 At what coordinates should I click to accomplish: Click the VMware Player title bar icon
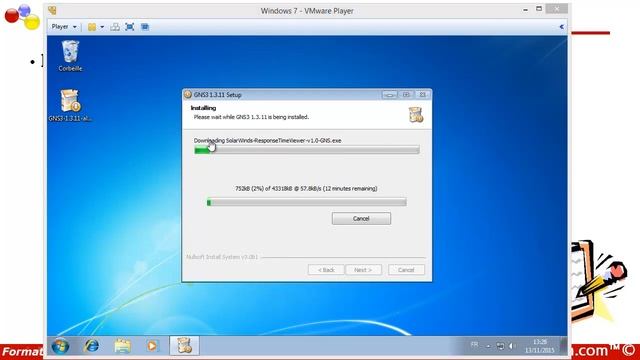click(x=52, y=10)
